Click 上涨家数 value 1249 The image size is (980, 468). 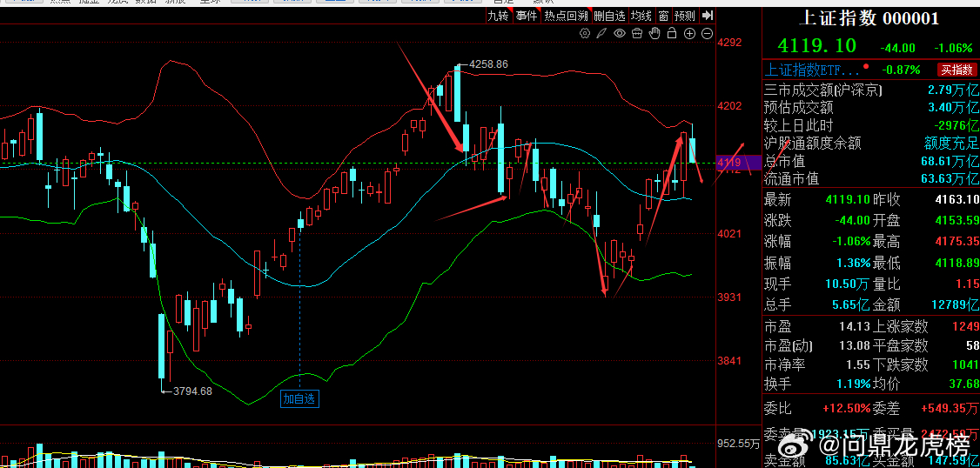point(965,326)
